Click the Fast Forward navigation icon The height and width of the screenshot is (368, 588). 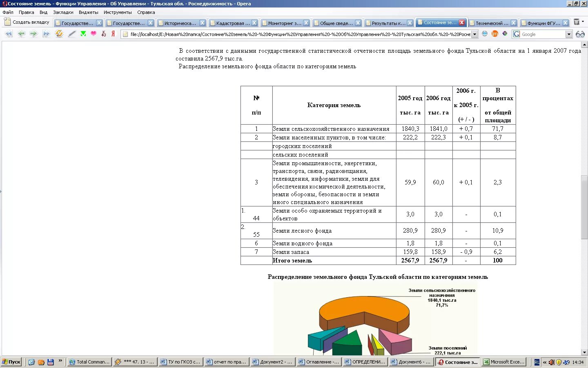click(x=46, y=34)
